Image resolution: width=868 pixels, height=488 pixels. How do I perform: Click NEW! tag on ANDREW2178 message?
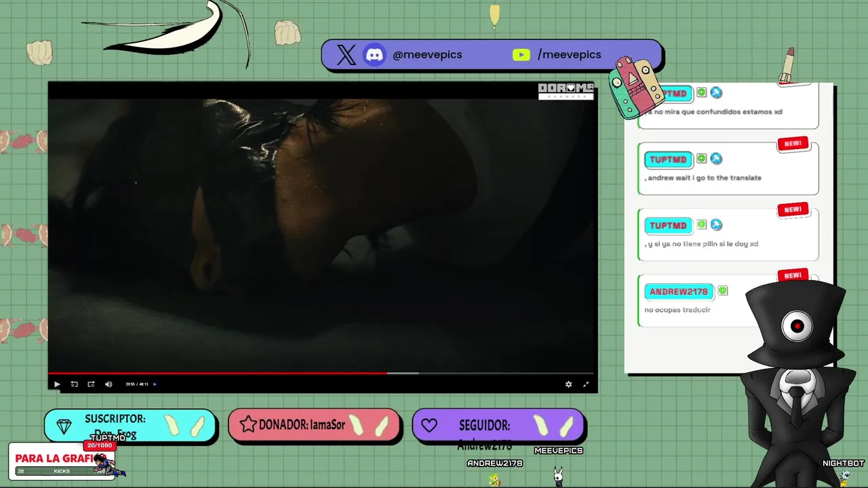793,276
